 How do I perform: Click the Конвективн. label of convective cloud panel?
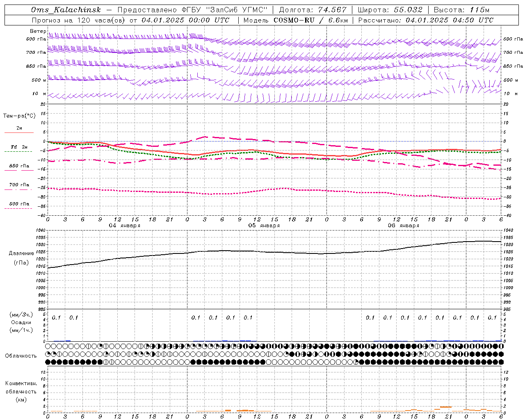(x=21, y=383)
